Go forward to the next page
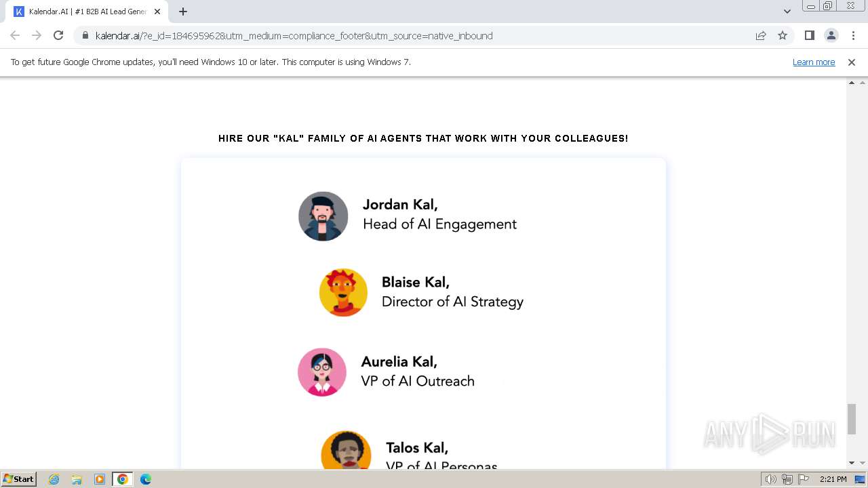 (37, 35)
